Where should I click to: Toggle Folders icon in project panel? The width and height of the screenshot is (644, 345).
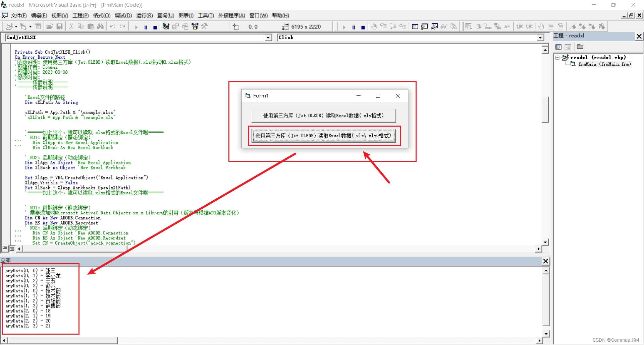click(x=580, y=47)
